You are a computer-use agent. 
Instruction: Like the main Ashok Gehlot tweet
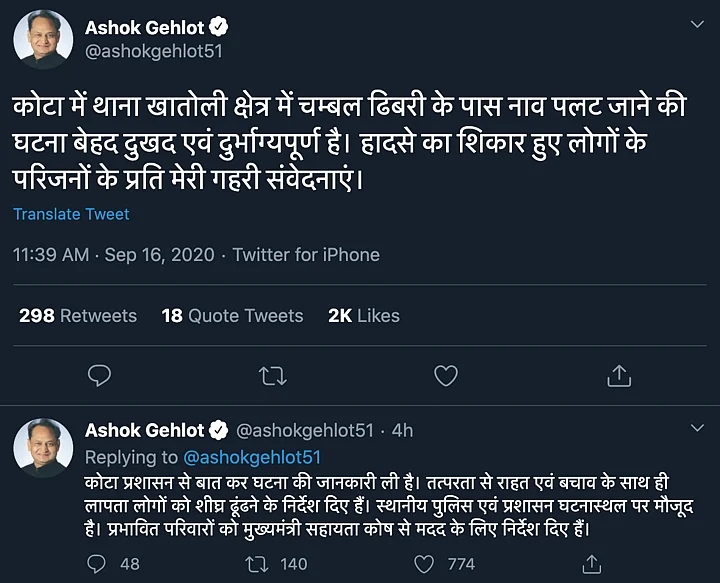(445, 375)
